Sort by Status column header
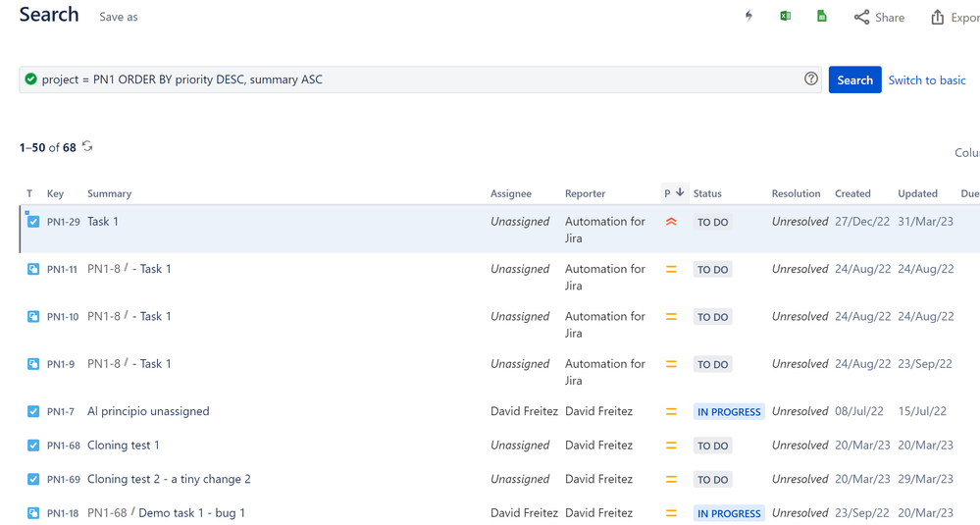980x525 pixels. pos(707,193)
